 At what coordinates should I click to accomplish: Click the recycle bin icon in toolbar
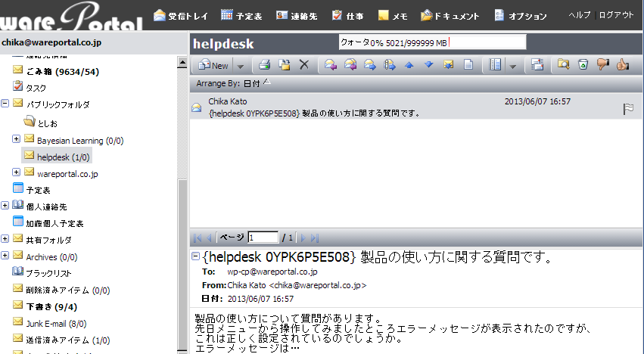click(583, 64)
